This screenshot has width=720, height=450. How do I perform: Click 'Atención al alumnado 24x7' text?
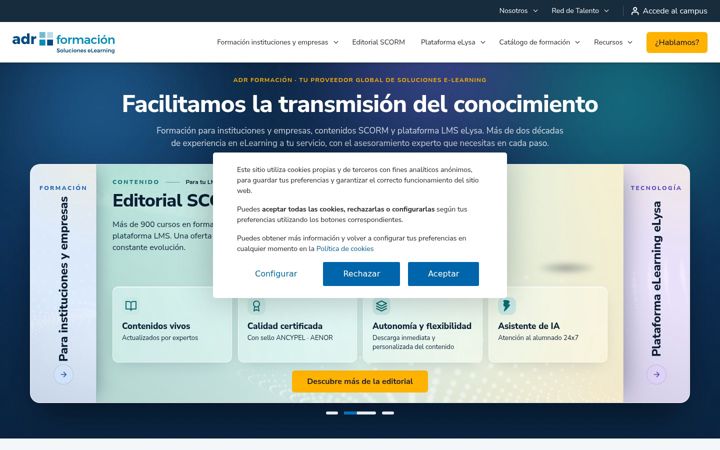(x=538, y=338)
